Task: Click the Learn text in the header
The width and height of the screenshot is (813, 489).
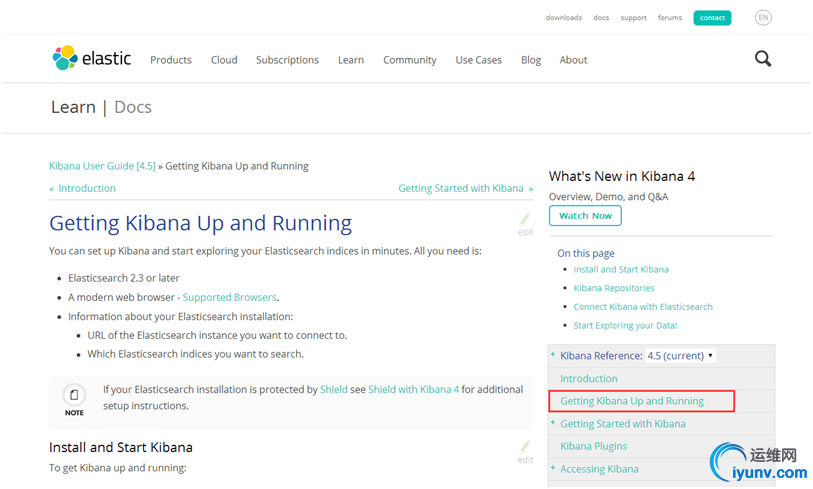Action: tap(73, 107)
